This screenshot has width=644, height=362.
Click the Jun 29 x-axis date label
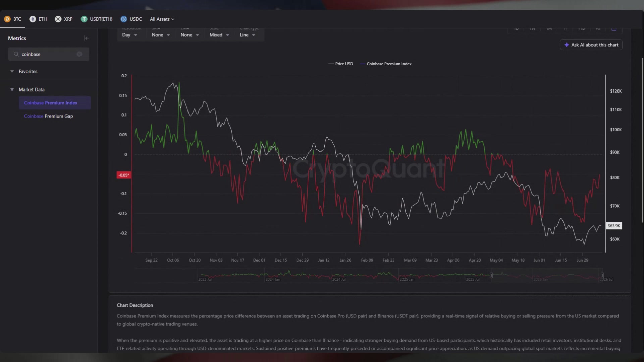pos(582,260)
